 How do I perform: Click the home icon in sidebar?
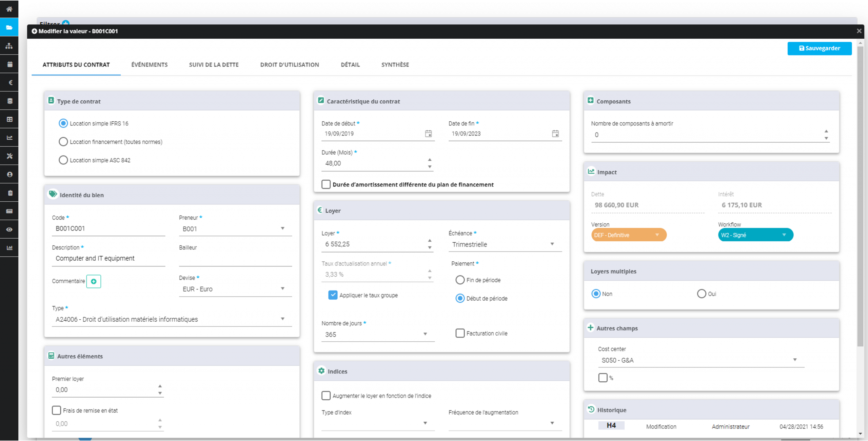point(9,9)
